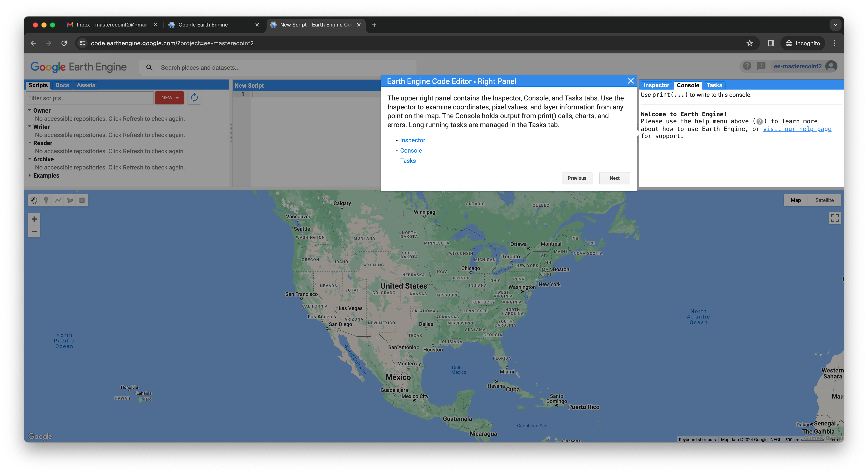This screenshot has height=474, width=868.
Task: Switch map to Satellite view
Action: (824, 200)
